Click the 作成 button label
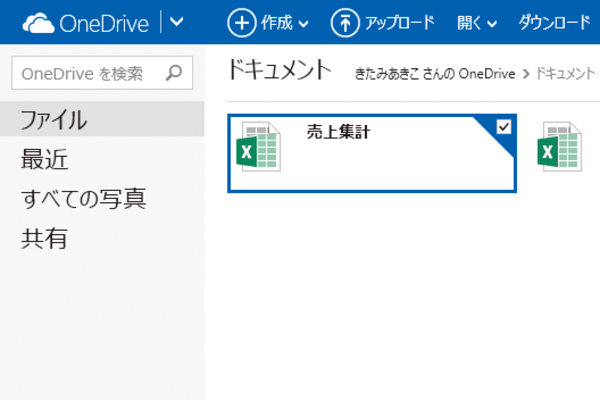The image size is (600, 400). (x=277, y=23)
